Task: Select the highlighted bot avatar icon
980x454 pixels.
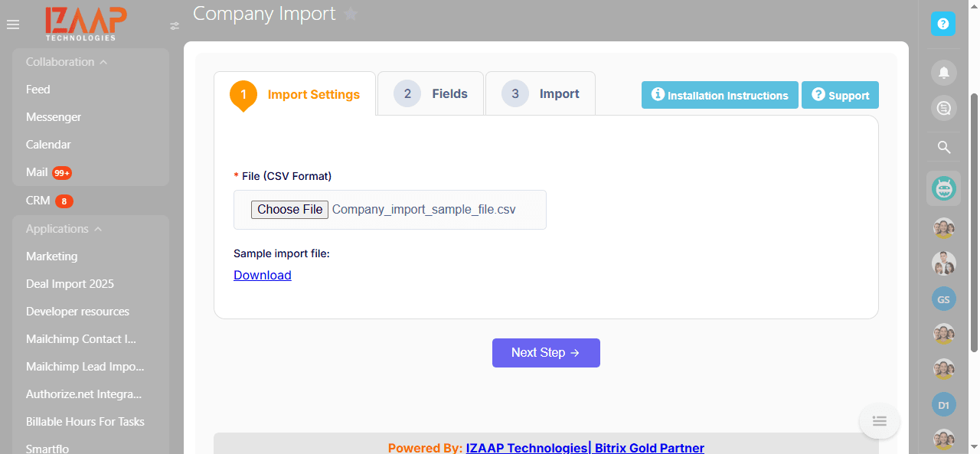Action: pos(943,188)
